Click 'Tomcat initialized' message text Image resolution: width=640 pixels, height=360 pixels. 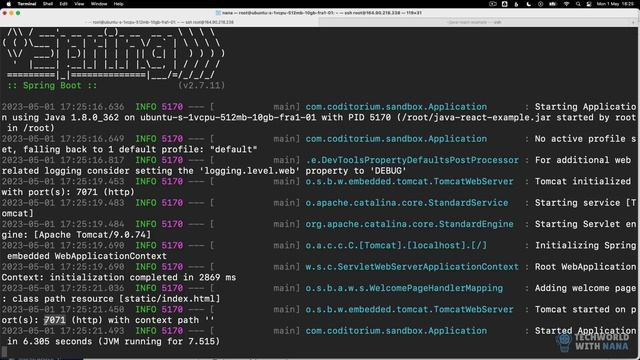coord(583,181)
